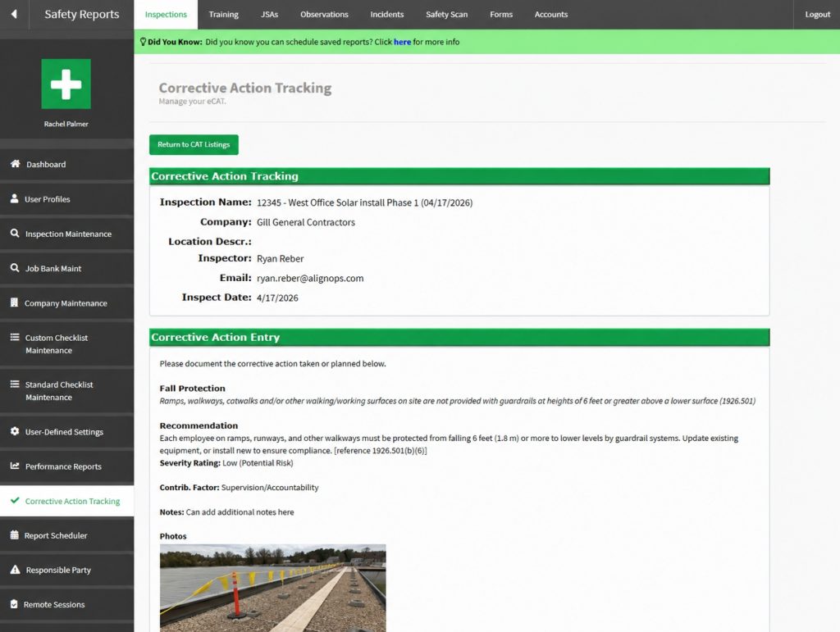Click Remote Sessions clipboard icon
This screenshot has width=840, height=632.
tap(14, 604)
